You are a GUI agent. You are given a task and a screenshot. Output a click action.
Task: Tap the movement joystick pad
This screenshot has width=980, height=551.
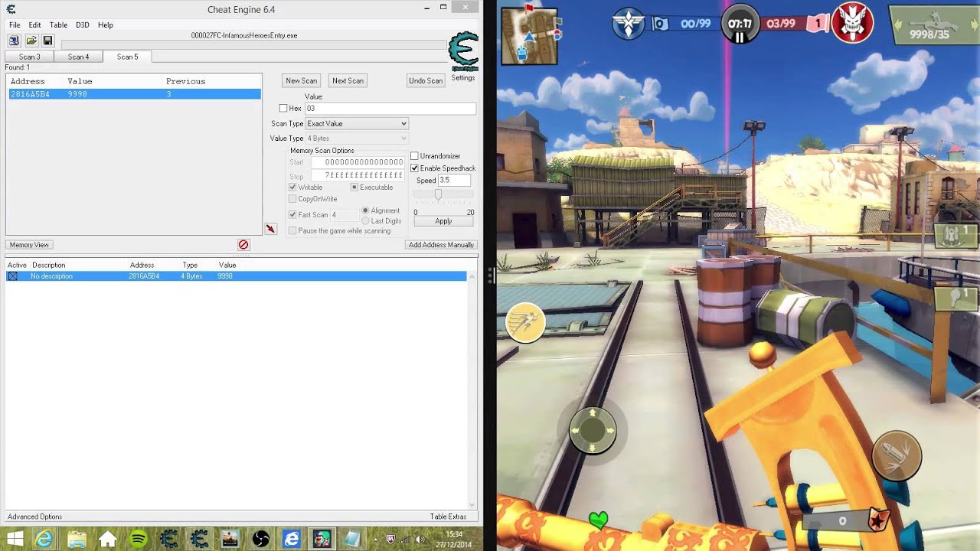[x=593, y=431]
